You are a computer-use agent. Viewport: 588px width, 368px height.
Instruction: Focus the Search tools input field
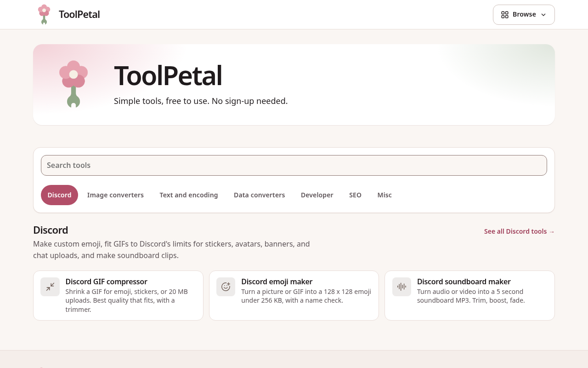click(294, 165)
